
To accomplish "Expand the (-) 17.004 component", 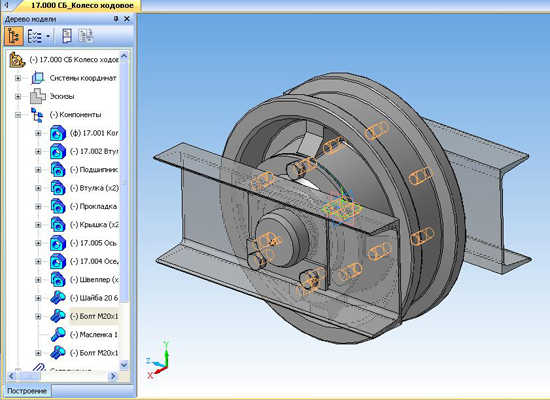I will click(x=38, y=262).
